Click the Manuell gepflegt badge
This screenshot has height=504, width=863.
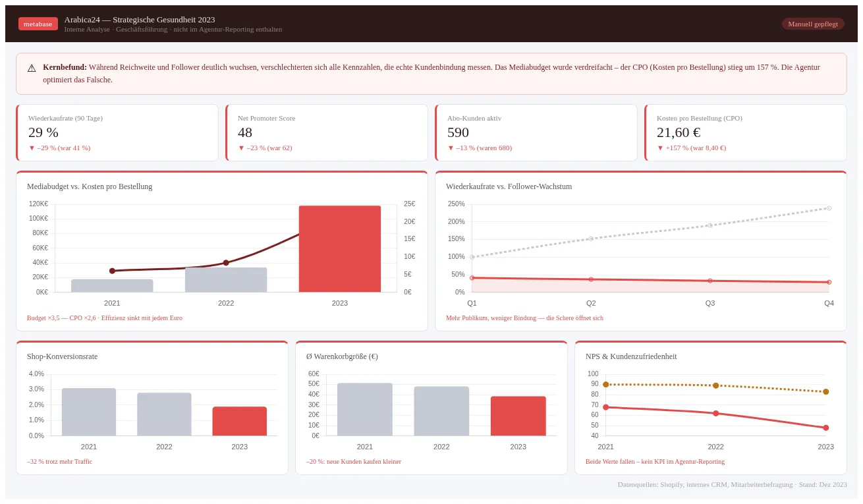(x=813, y=23)
